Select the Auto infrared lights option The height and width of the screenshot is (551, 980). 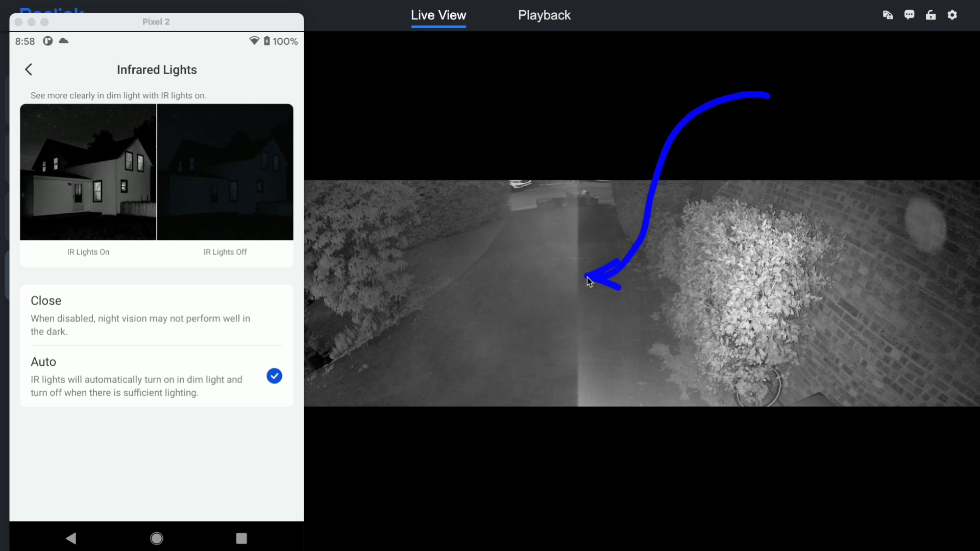point(137,377)
